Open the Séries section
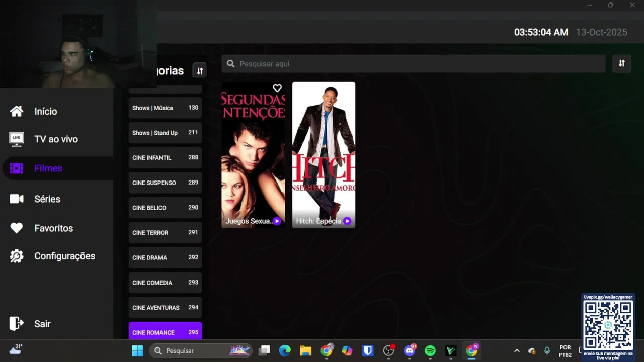Viewport: 644px width, 362px height. tap(47, 199)
